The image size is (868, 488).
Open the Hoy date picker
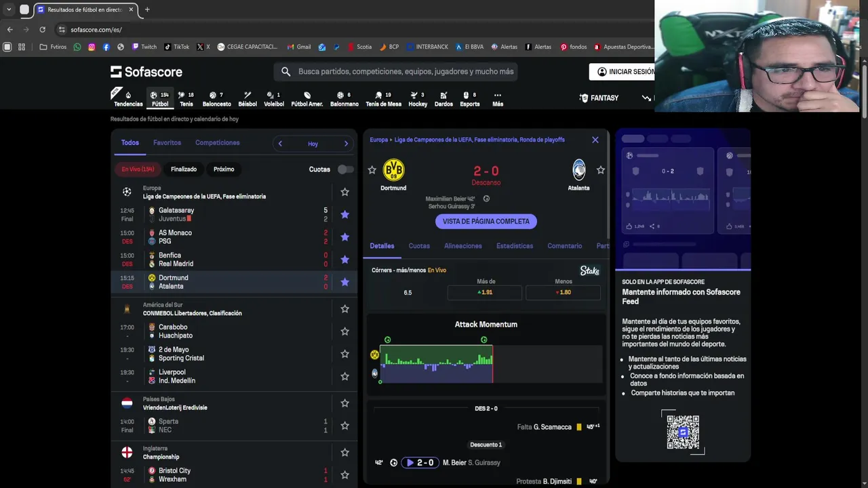click(313, 144)
